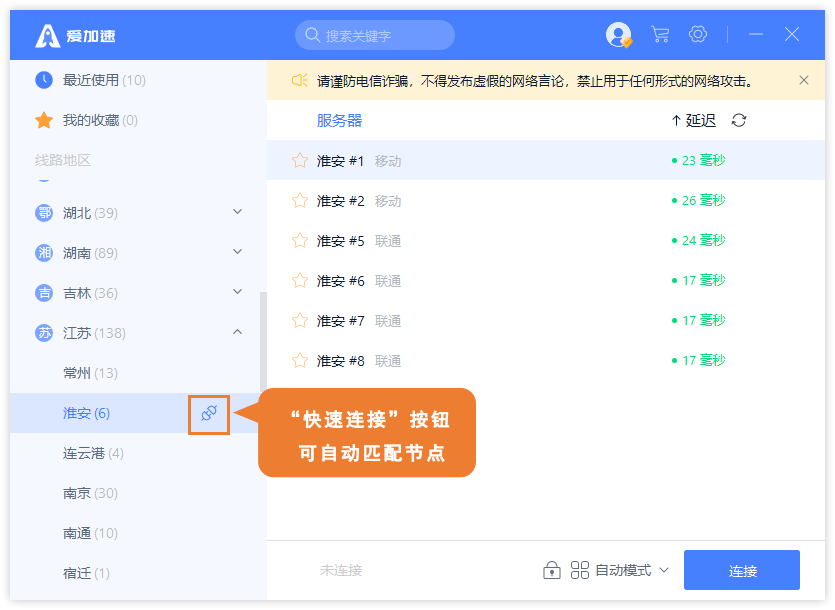Open the 自动模式 mode dropdown
This screenshot has height=610, width=835.
tap(620, 570)
